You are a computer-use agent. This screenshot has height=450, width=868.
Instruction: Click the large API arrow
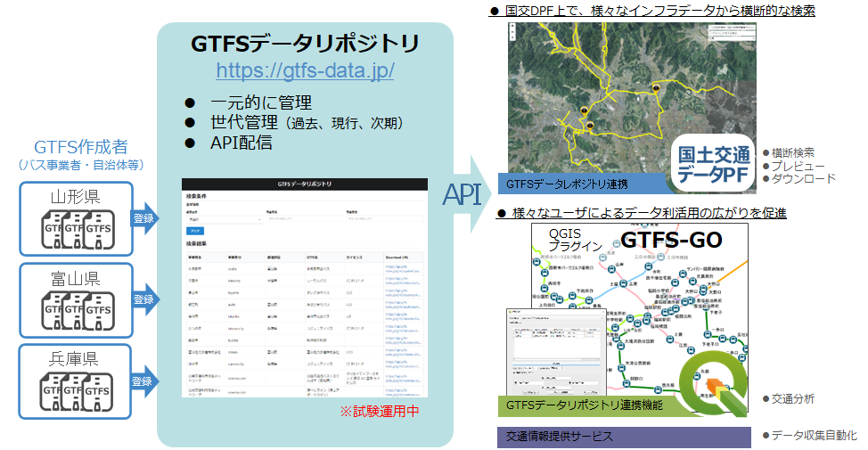[467, 194]
